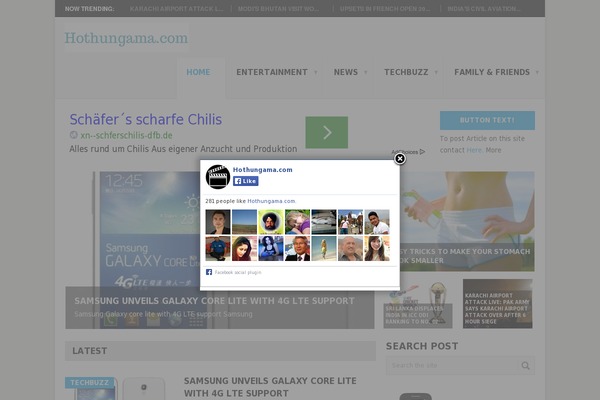Open featured Samsung Galaxy Core Lite headline

(x=214, y=301)
